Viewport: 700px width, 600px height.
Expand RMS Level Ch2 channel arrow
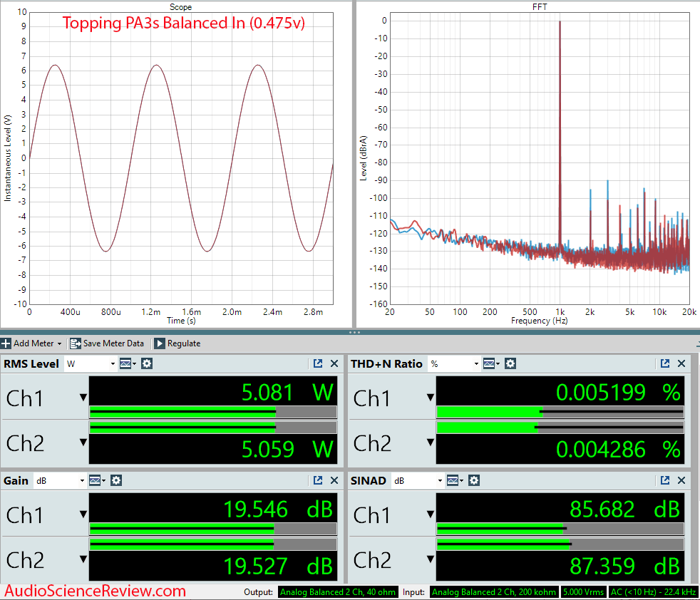83,442
